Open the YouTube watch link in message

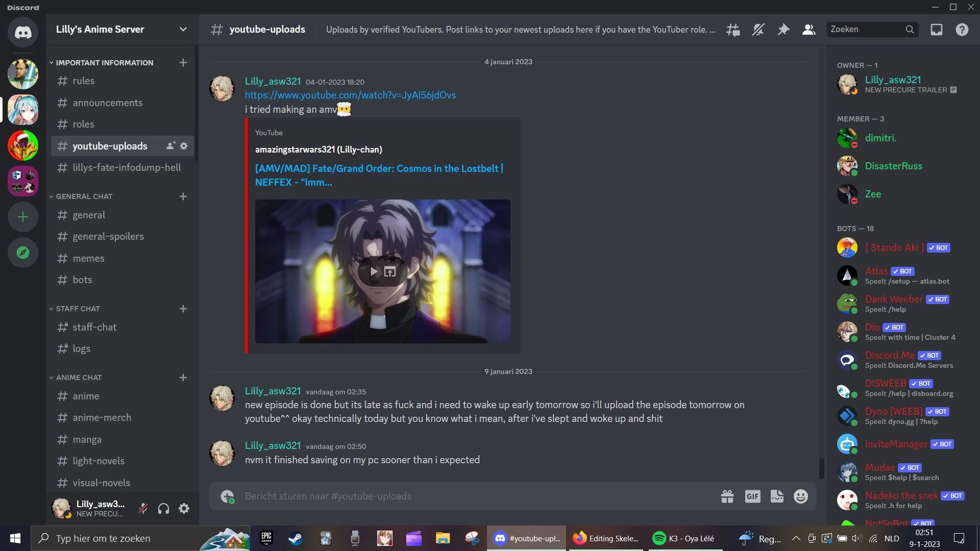coord(350,95)
